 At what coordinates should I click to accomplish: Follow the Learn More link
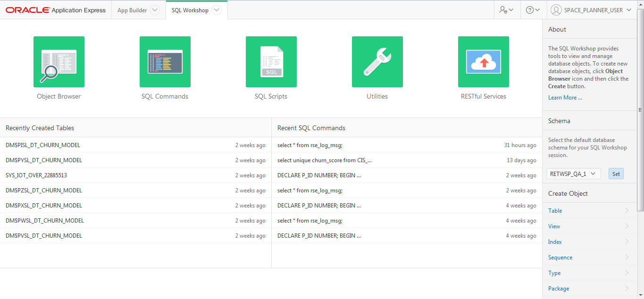(565, 98)
